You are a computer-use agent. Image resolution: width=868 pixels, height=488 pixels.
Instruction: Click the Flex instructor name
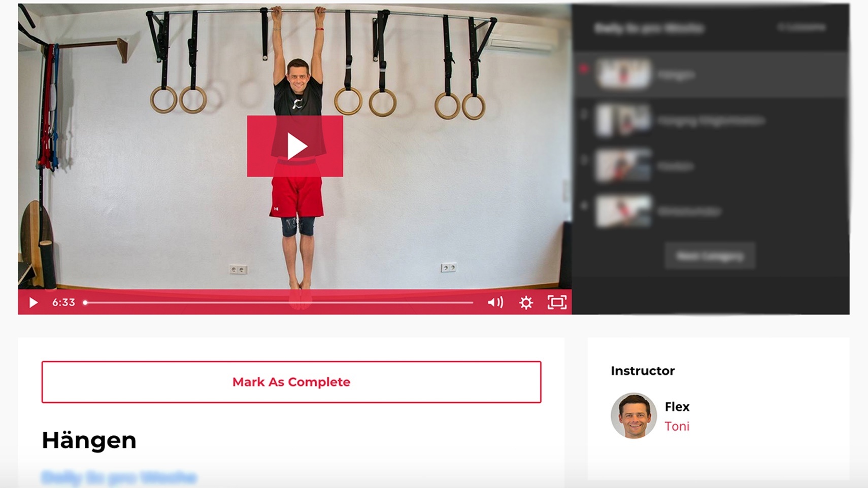tap(677, 407)
